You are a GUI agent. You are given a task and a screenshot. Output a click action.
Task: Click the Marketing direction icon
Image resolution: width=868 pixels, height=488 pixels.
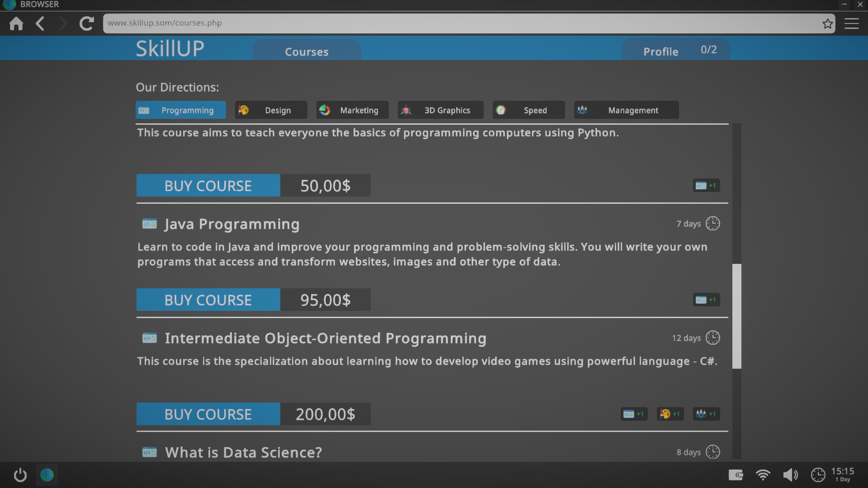[x=325, y=110]
